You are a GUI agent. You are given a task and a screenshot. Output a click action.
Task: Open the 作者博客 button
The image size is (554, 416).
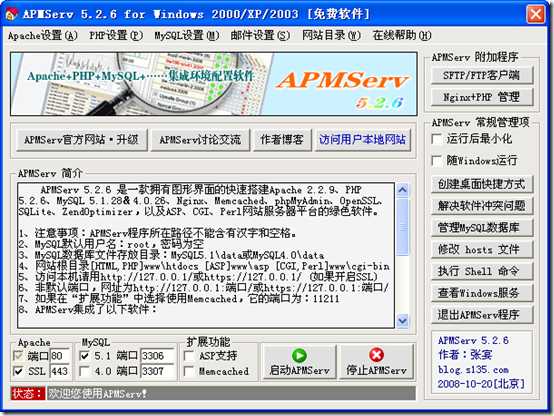click(x=282, y=140)
